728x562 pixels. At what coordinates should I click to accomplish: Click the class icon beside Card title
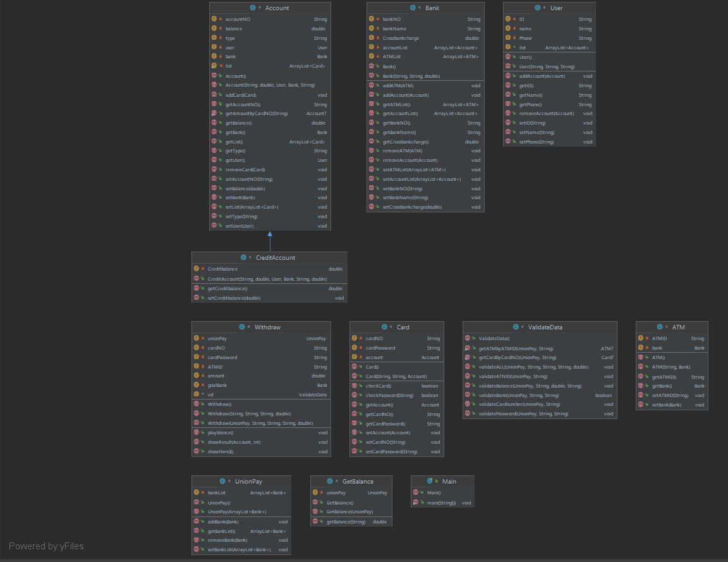coord(384,327)
